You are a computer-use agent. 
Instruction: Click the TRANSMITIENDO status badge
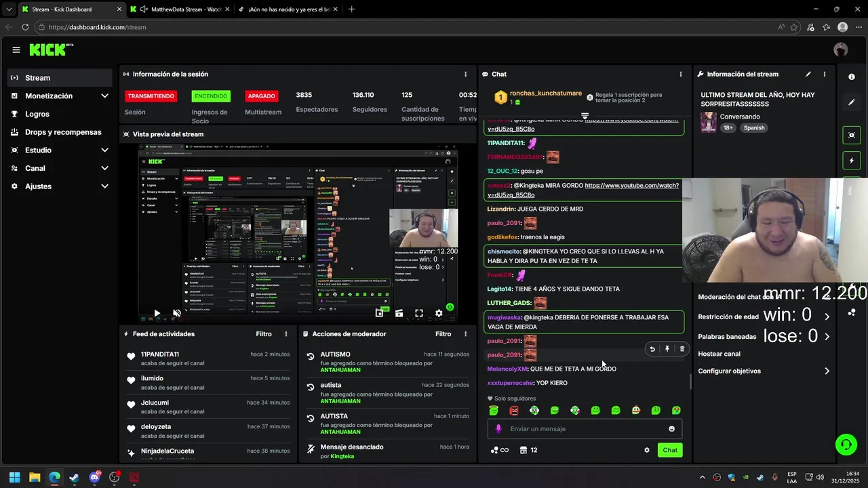(x=151, y=96)
